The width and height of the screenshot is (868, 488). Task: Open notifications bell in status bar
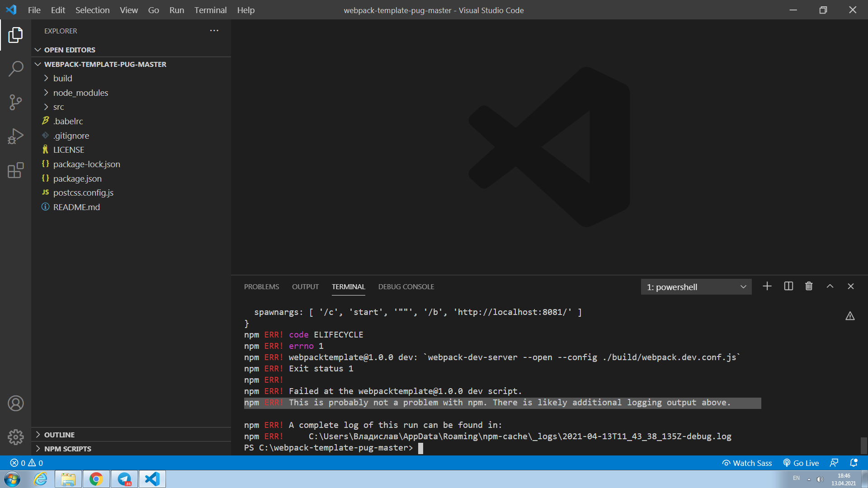(x=854, y=463)
